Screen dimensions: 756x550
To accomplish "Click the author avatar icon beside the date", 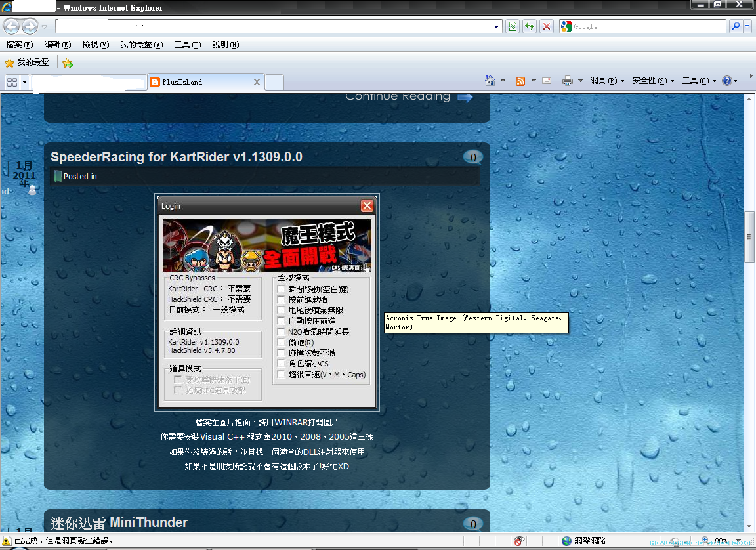I will click(x=32, y=190).
